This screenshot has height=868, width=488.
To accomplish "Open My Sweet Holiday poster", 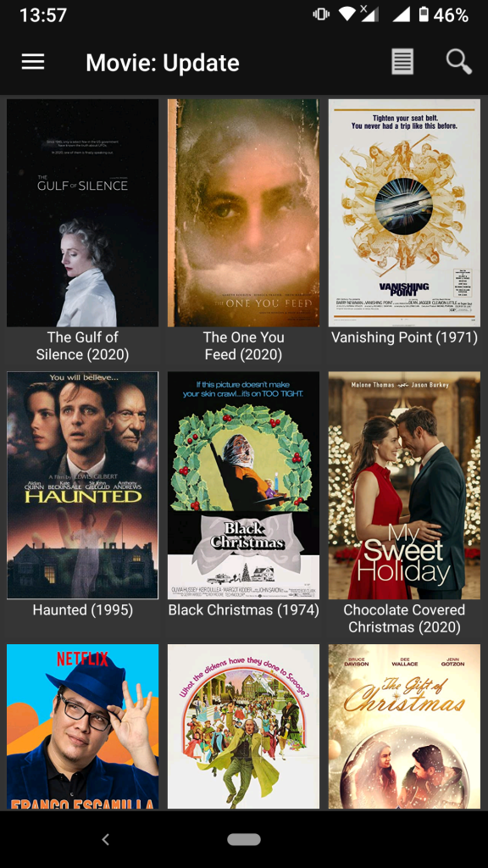I will 404,486.
